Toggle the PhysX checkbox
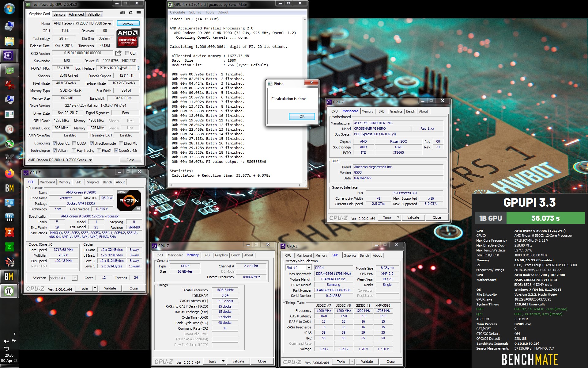 click(x=99, y=151)
